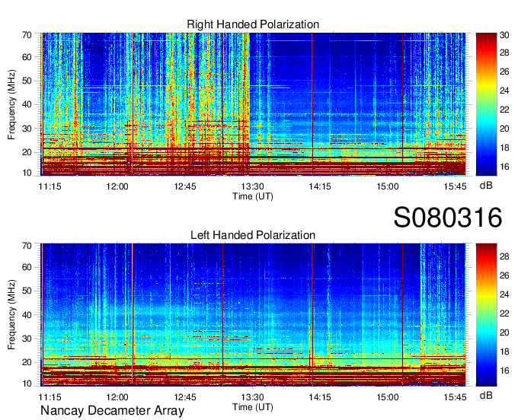Click the 30 MHz tick on the Right Handed plot
Screen dimensions: 518x420
(27, 129)
